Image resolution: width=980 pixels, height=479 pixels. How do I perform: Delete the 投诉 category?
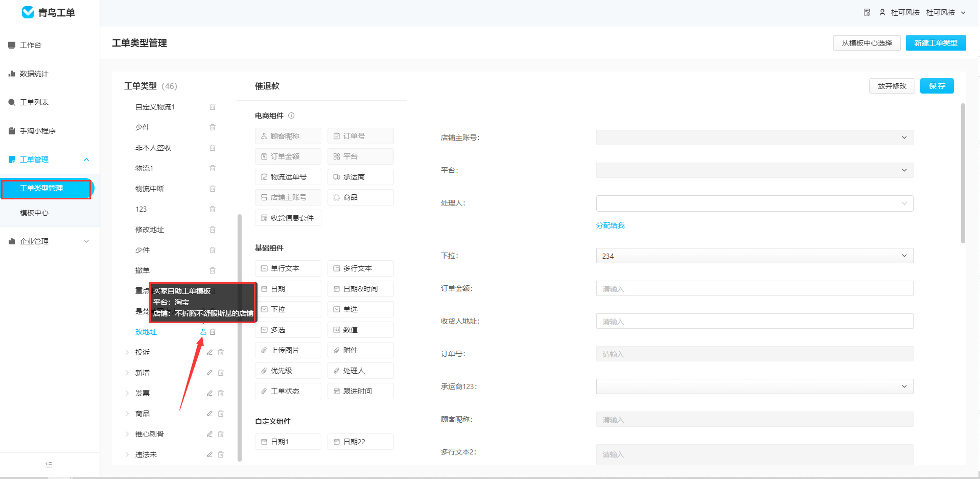tap(221, 352)
